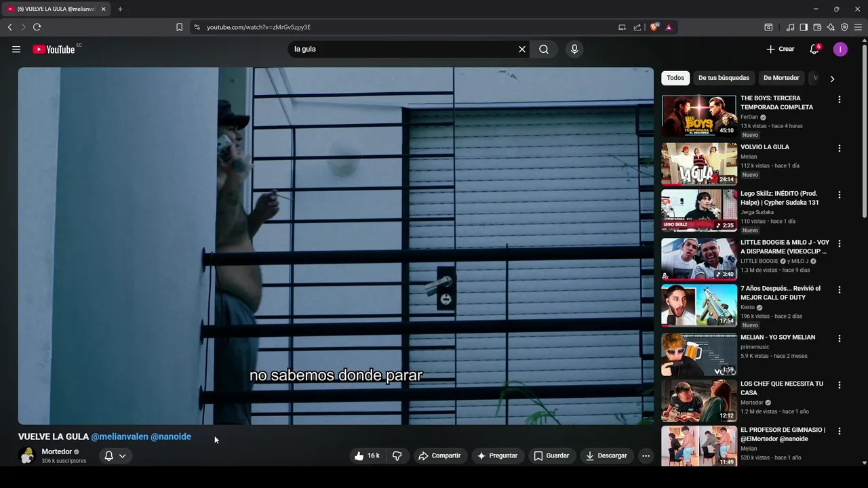The image size is (868, 488).
Task: Show more filter chips with the right arrow
Action: 832,79
